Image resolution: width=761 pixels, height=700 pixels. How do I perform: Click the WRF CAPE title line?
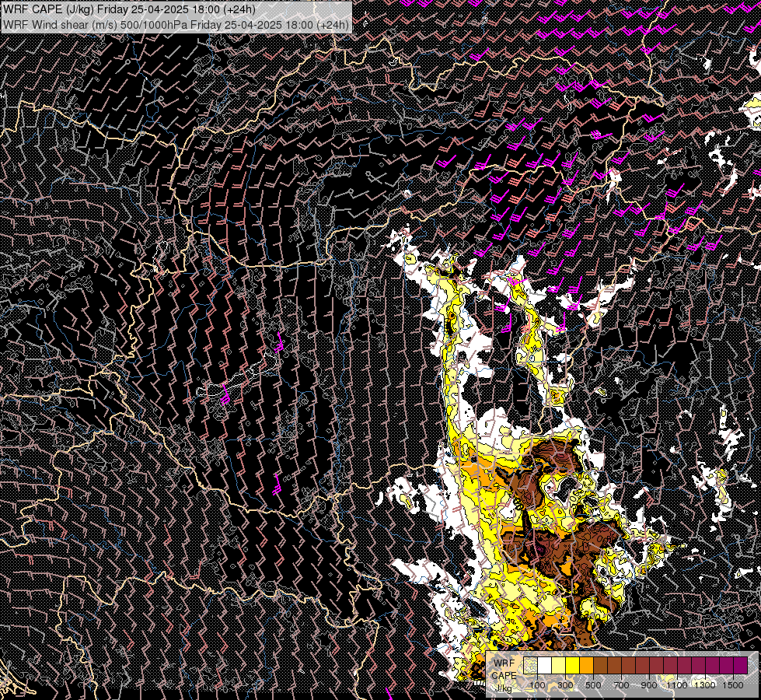point(129,9)
